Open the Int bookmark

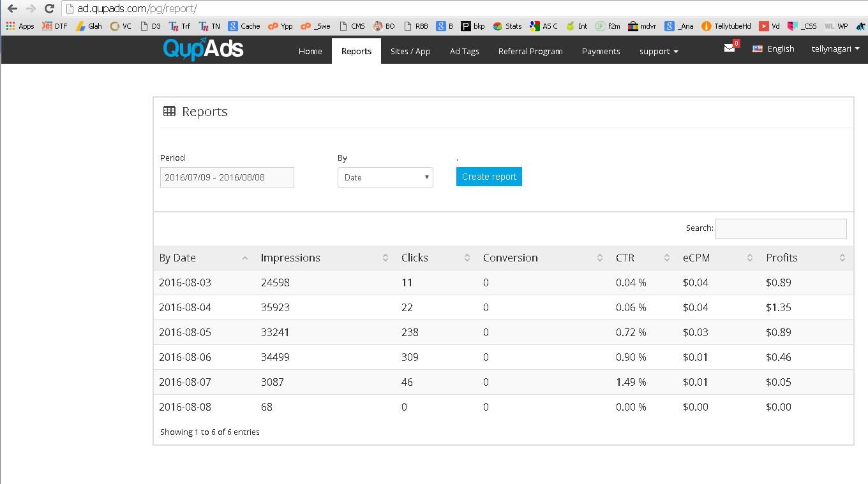577,26
